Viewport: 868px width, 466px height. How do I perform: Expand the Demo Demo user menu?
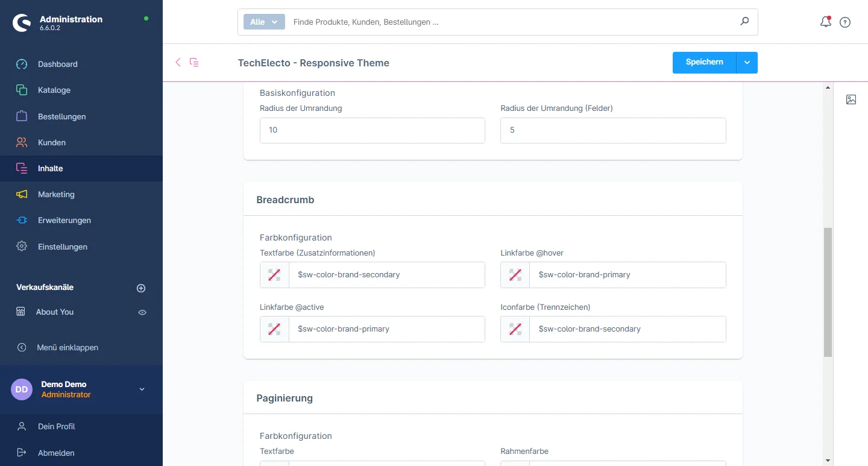(x=142, y=389)
